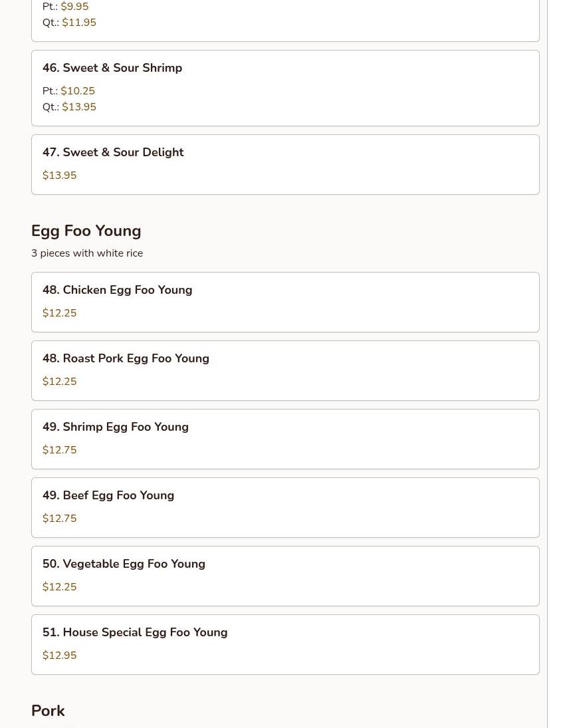This screenshot has width=561, height=728.
Task: Select the Roast Pork Egg Foo Young title
Action: click(126, 358)
